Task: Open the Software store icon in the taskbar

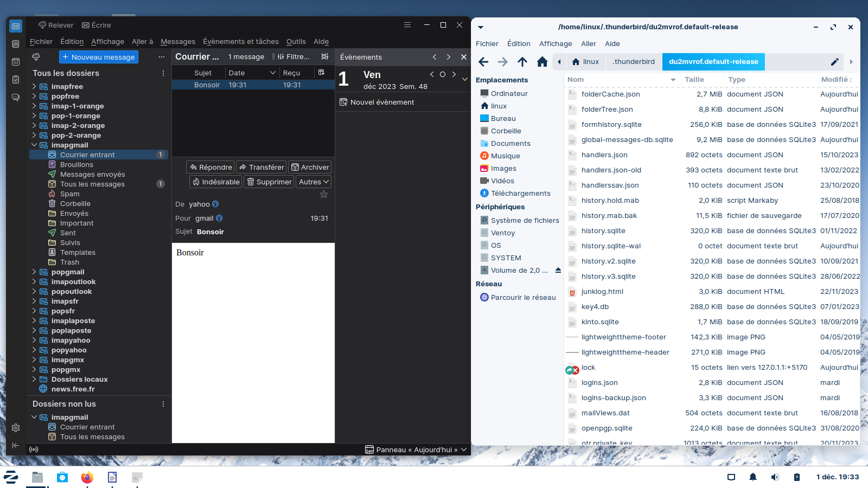Action: 62,477
